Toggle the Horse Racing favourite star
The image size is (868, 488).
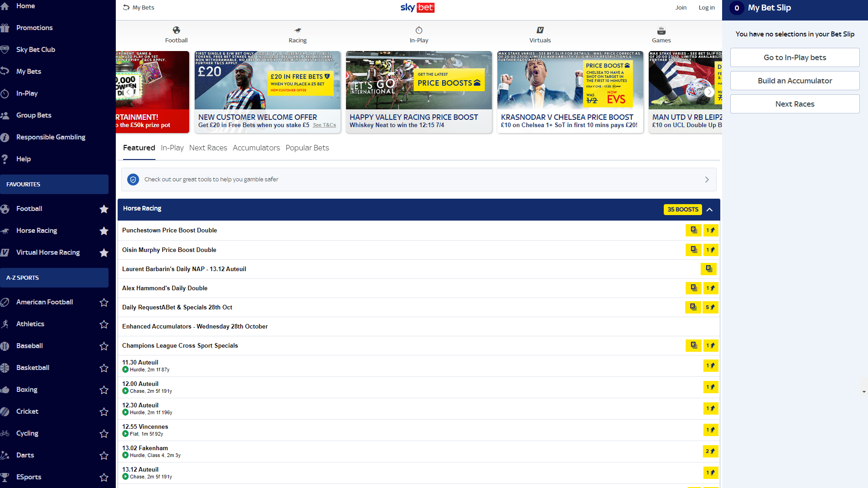point(104,231)
